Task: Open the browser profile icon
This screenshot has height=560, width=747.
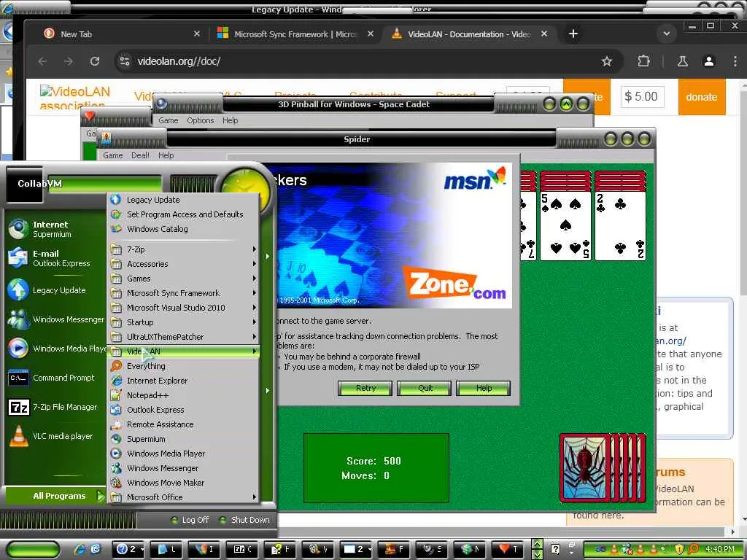Action: pyautogui.click(x=709, y=61)
